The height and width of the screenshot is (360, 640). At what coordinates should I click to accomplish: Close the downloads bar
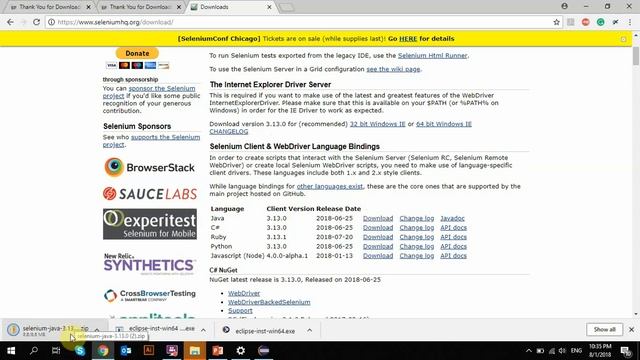(631, 329)
